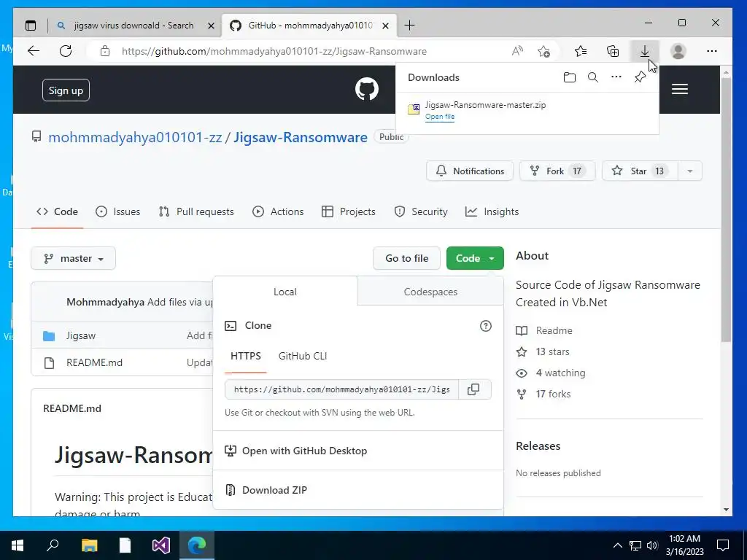Viewport: 747px width, 560px height.
Task: Open the Collections icon in toolbar
Action: [613, 51]
